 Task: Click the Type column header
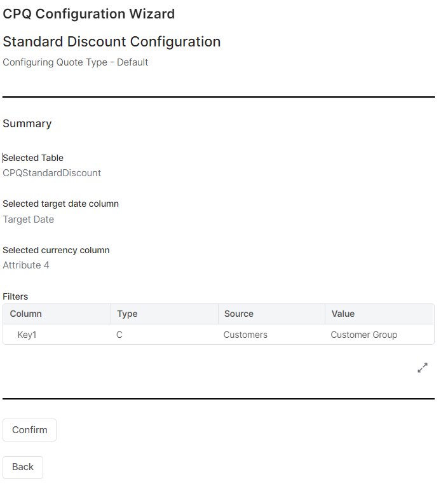127,314
